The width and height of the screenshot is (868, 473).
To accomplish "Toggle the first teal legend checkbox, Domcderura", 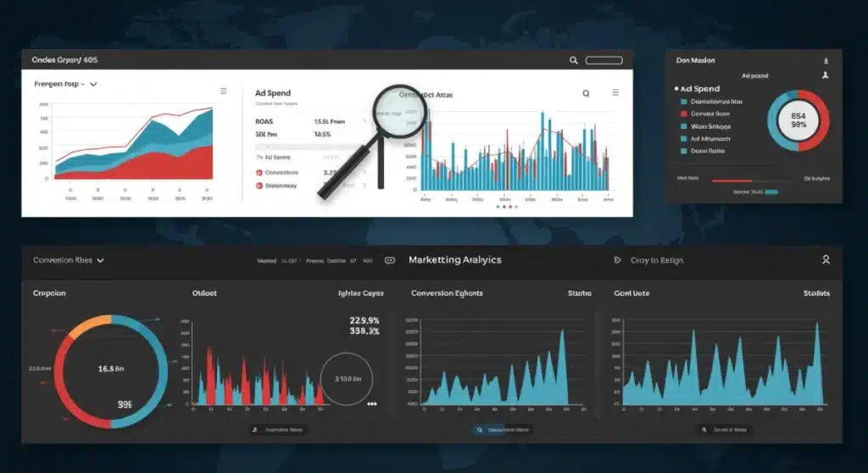I will click(684, 102).
